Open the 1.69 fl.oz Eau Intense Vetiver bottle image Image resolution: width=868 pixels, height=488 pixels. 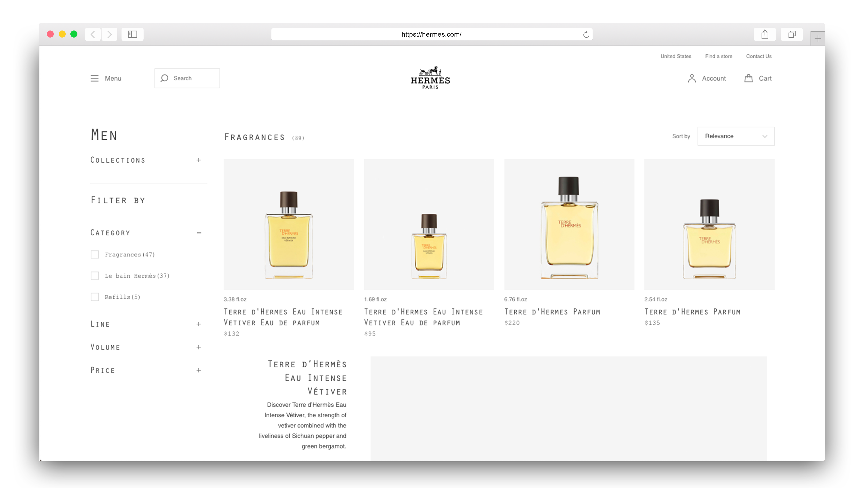click(x=429, y=225)
